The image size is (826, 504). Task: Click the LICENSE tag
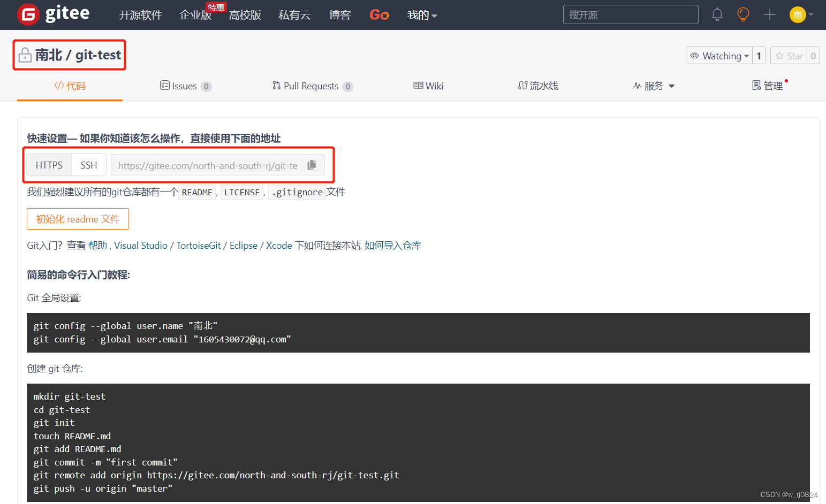[x=242, y=193]
